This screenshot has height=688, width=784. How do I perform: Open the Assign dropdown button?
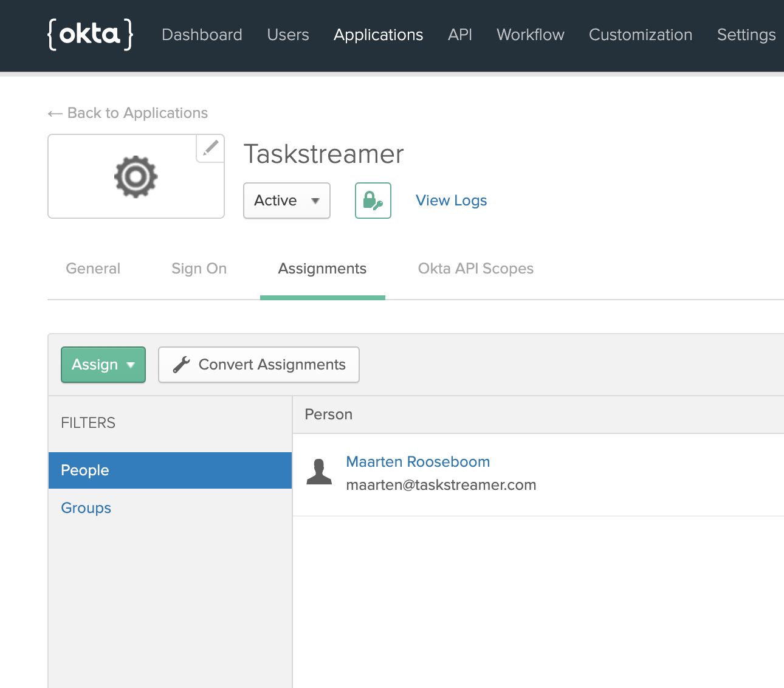103,365
